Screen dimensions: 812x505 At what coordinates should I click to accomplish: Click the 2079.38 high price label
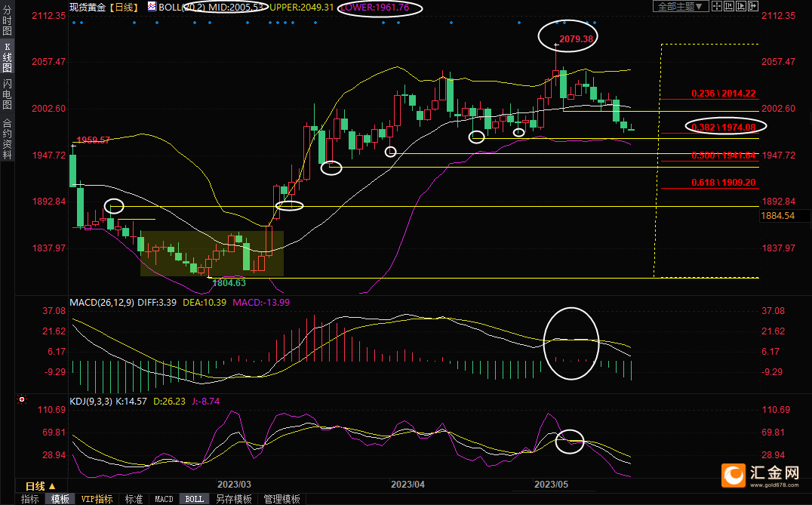tap(576, 38)
